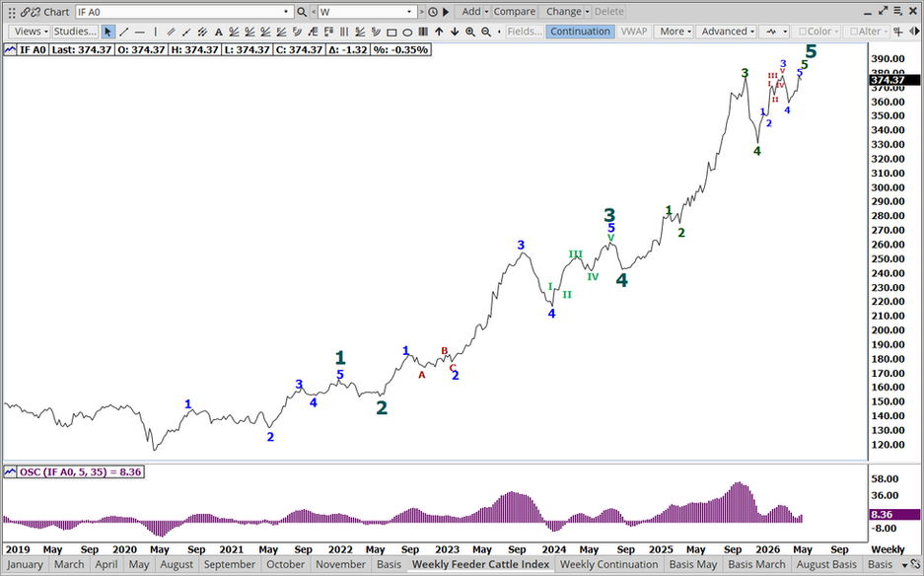
Task: Click the small left triangle before Fields
Action: click(x=500, y=32)
